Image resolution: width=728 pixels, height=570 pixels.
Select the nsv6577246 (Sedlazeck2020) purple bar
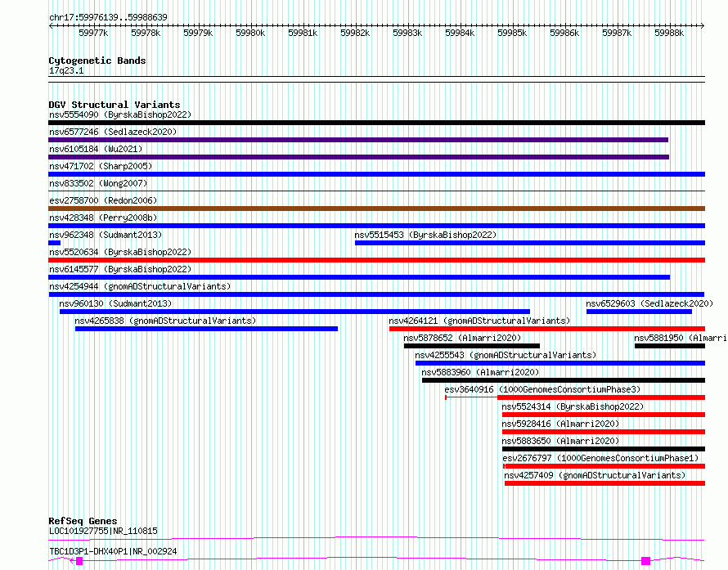click(358, 140)
